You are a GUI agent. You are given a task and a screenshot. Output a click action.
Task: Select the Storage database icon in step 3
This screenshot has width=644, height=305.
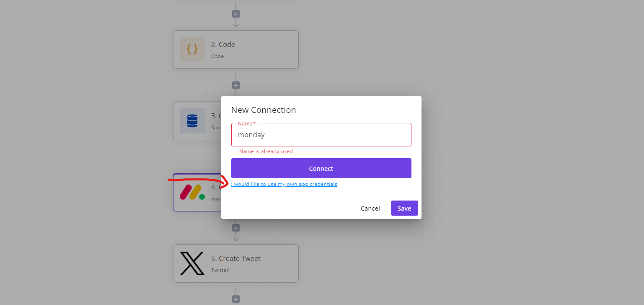192,121
